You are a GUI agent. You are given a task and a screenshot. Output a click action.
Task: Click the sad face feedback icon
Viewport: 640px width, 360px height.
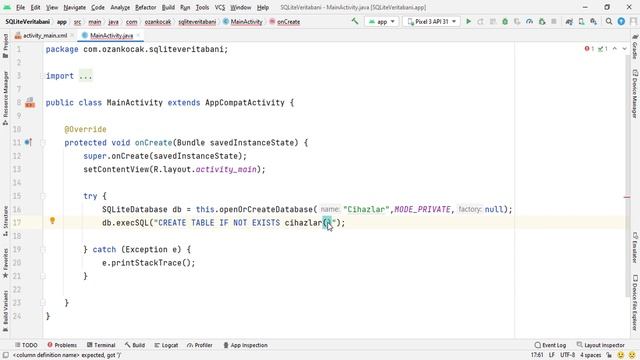click(632, 356)
